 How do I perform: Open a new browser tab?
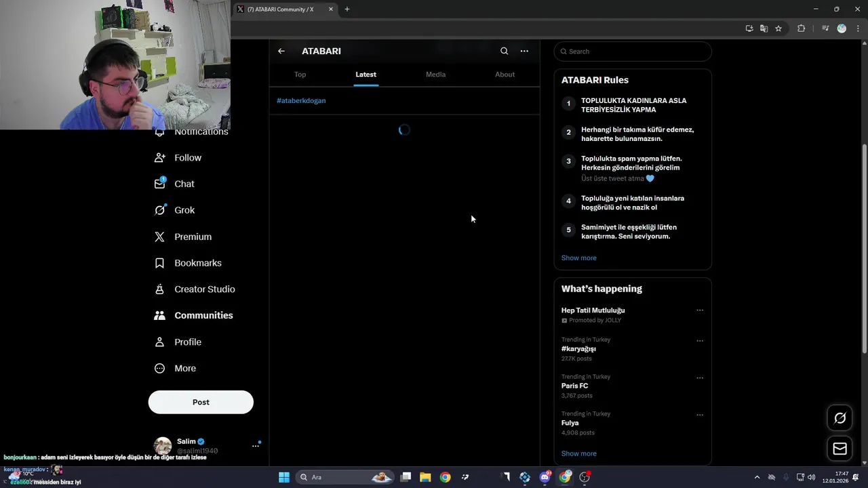tap(347, 9)
